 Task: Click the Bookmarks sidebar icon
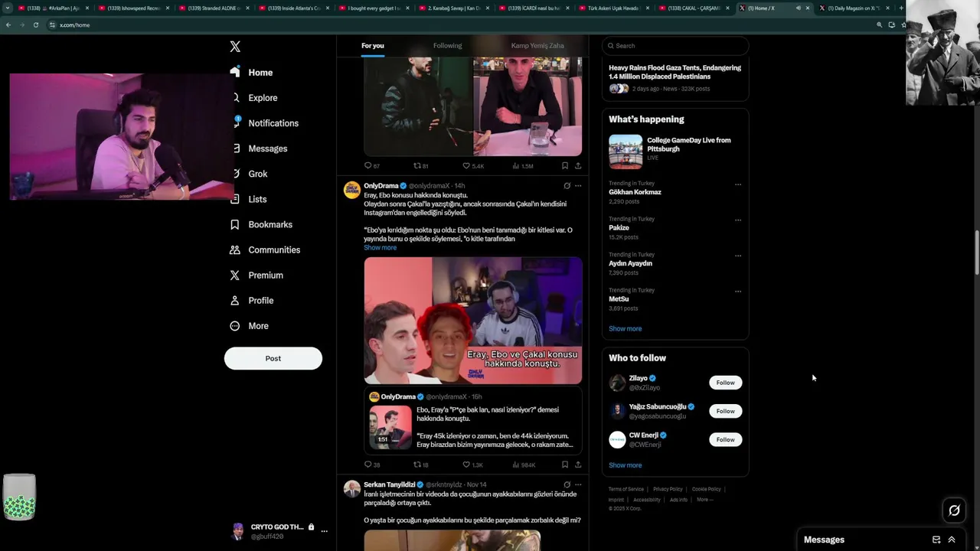234,224
